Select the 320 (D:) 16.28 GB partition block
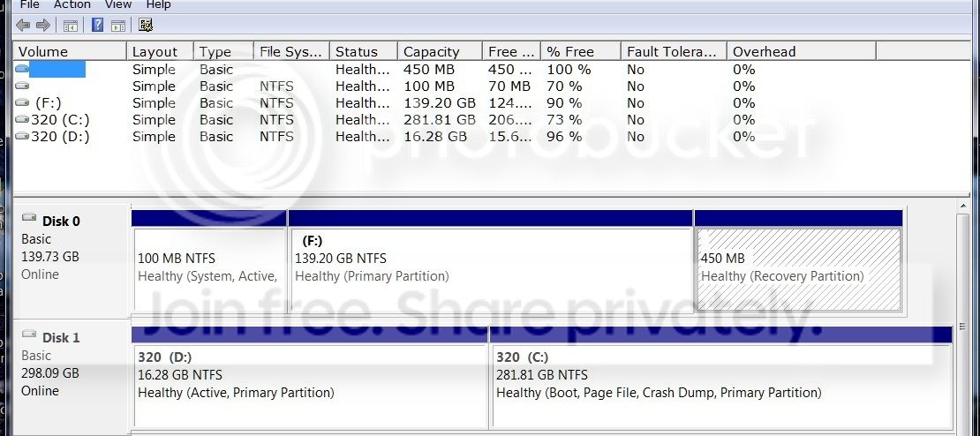Image resolution: width=980 pixels, height=436 pixels. [x=310, y=378]
